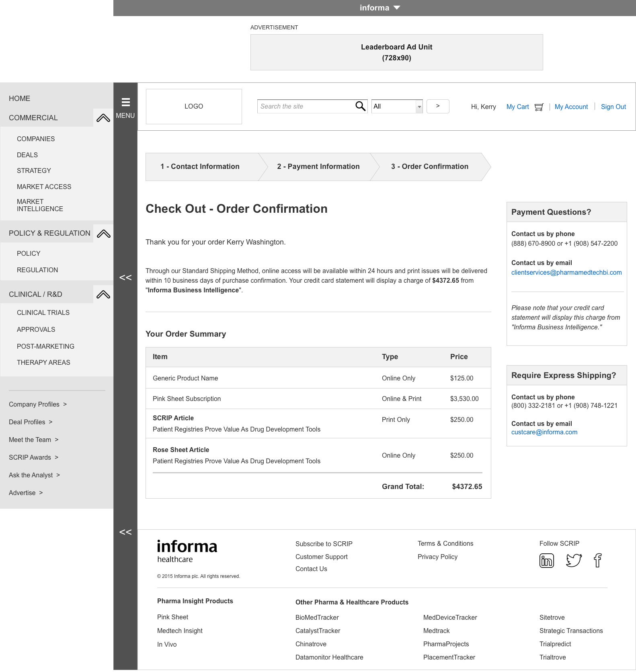This screenshot has height=672, width=636.
Task: Go to step 1 Contact Information
Action: [x=202, y=166]
